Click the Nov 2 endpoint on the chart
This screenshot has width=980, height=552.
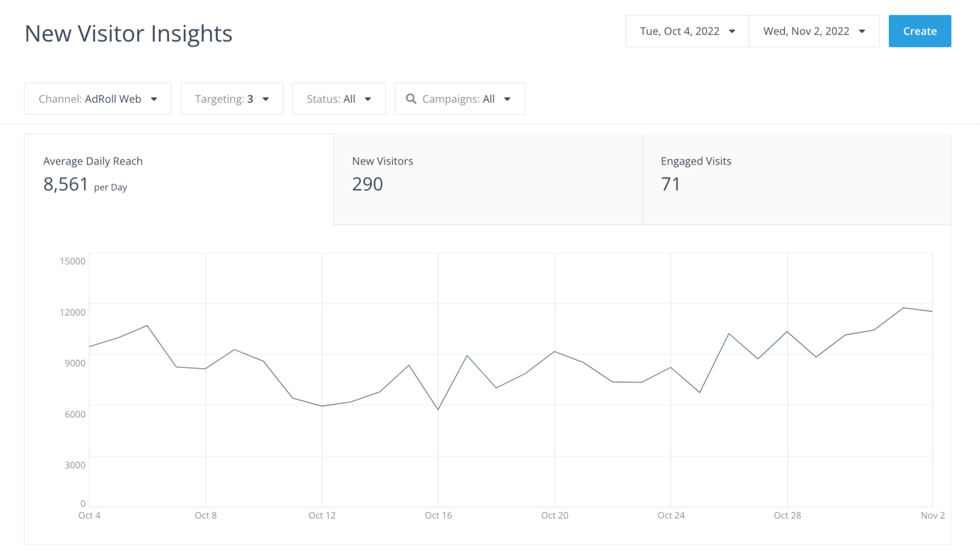click(932, 312)
